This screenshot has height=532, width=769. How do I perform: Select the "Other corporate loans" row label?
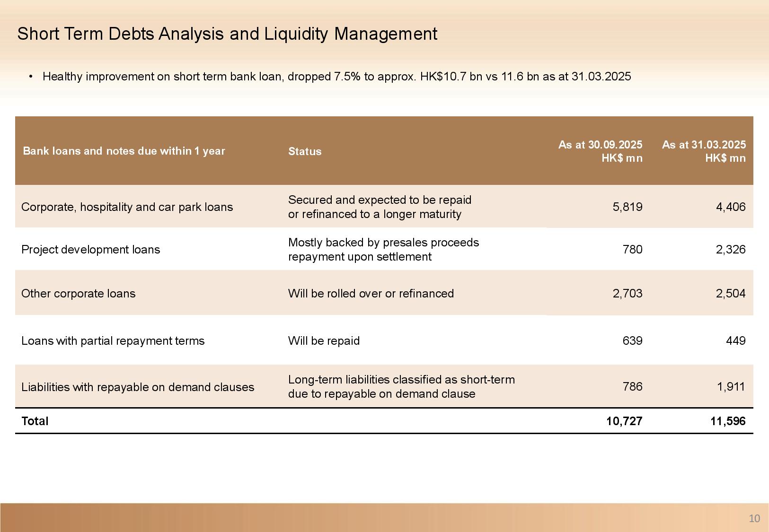click(x=79, y=294)
